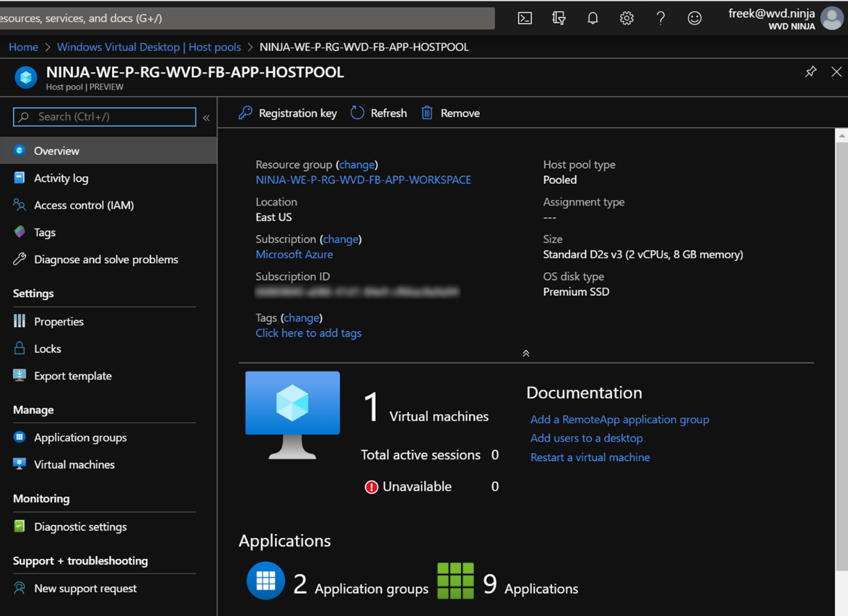Open Cloud Shell from top bar
The height and width of the screenshot is (616, 848).
point(525,18)
